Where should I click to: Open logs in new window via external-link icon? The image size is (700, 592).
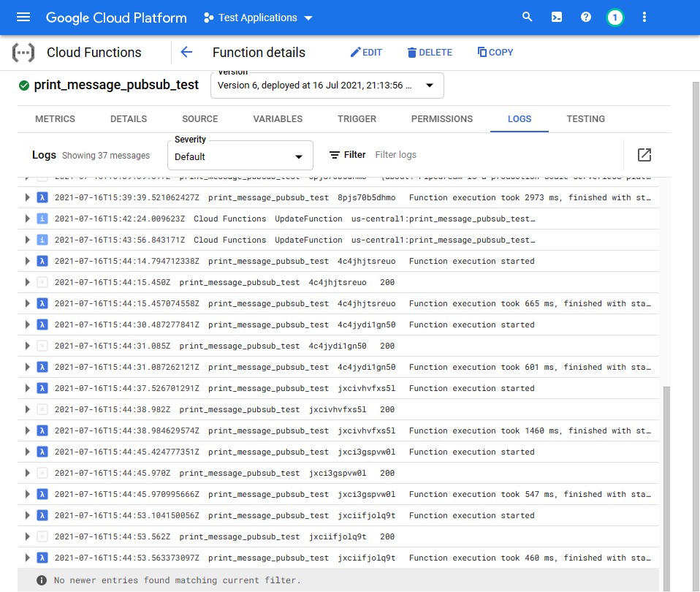pos(644,155)
